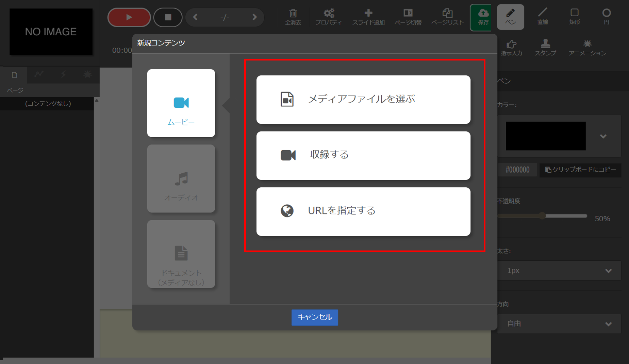Expand the pen color dropdown arrow
Image resolution: width=629 pixels, height=364 pixels.
pyautogui.click(x=603, y=136)
